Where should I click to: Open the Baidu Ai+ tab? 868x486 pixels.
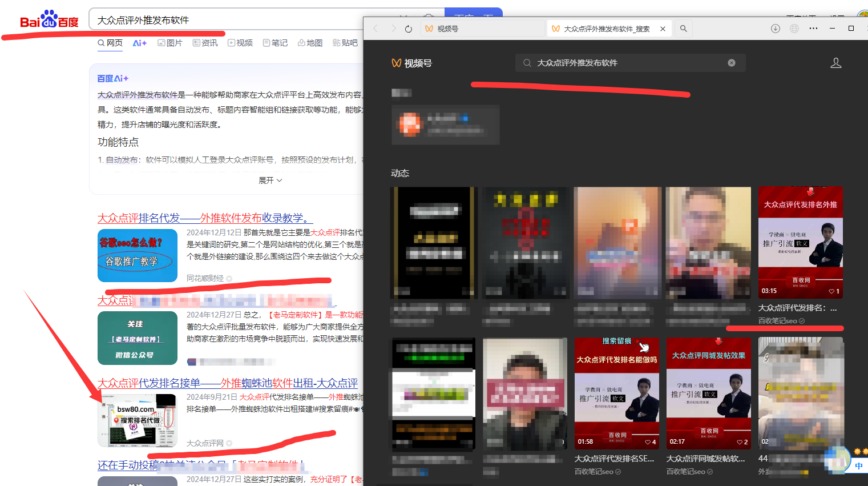coord(140,43)
